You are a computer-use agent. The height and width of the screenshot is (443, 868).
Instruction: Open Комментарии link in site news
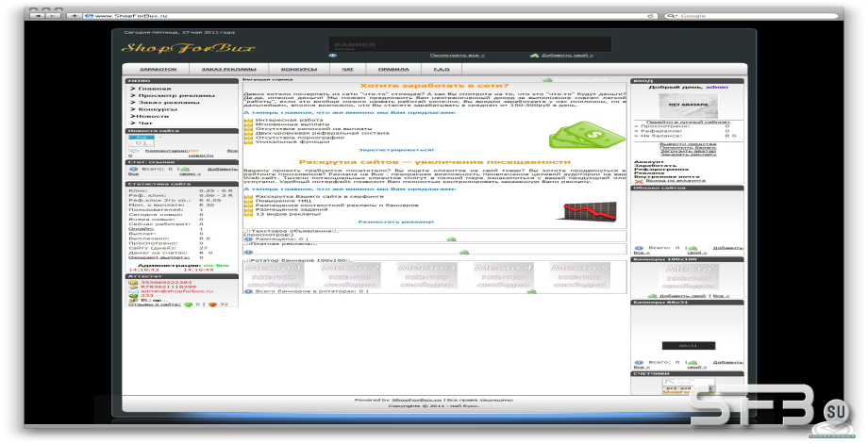point(167,151)
